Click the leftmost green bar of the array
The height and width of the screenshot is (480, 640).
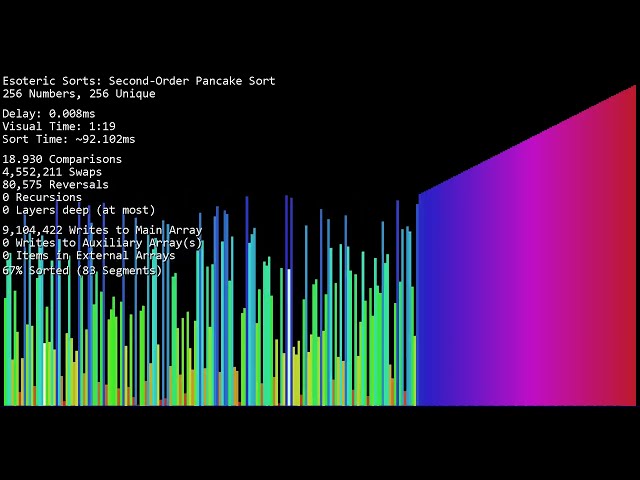point(6,352)
